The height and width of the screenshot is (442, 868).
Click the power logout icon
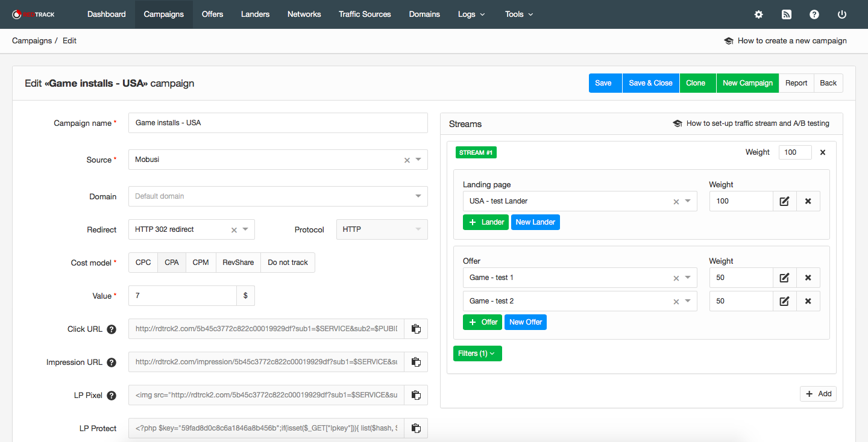pyautogui.click(x=842, y=14)
